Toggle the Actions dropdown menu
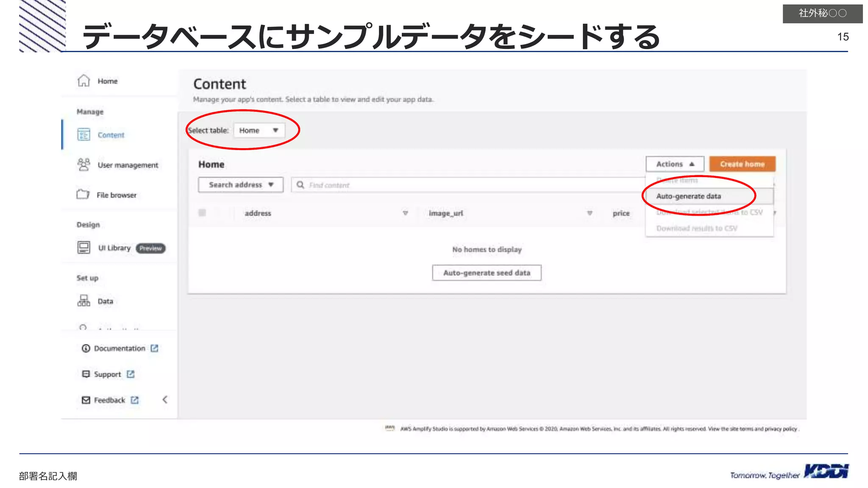 [675, 164]
